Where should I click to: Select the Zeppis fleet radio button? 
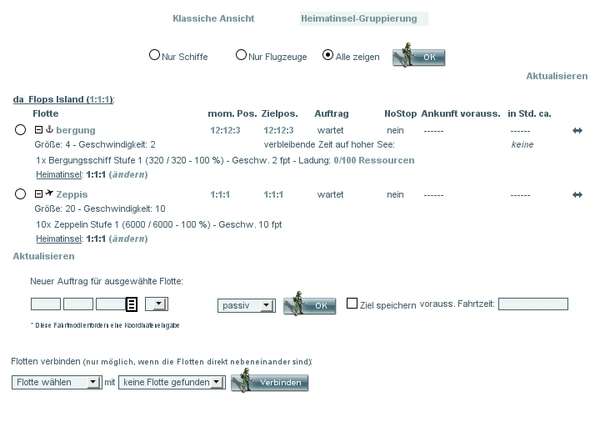point(20,194)
